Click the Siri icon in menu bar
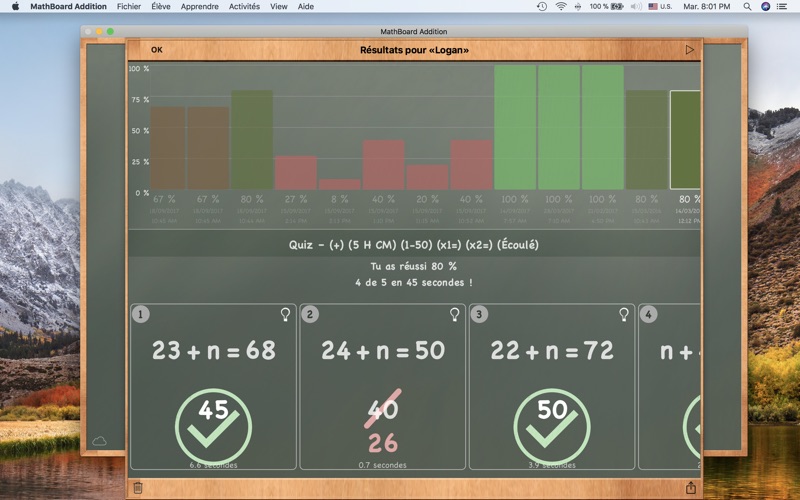 tap(765, 7)
